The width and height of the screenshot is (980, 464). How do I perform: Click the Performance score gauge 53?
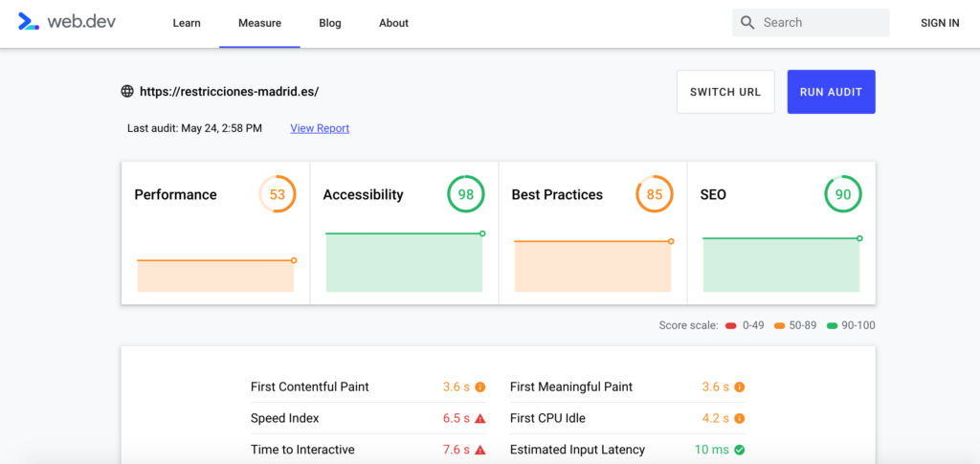pos(278,194)
